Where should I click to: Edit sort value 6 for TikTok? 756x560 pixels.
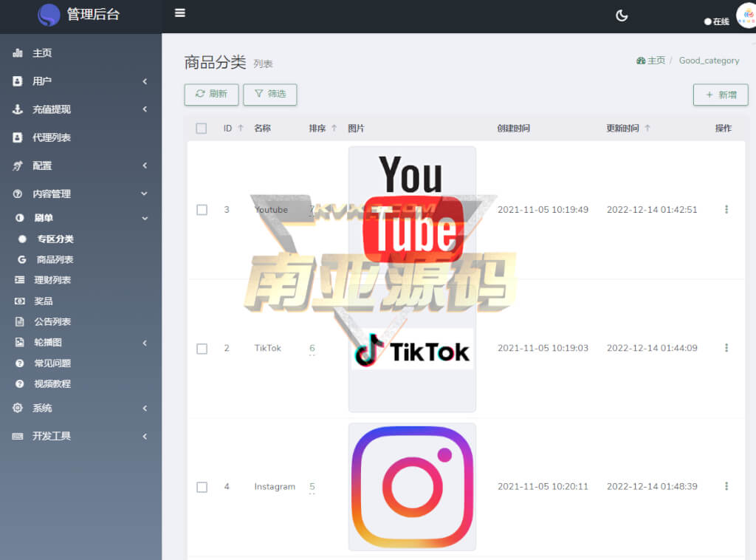312,348
